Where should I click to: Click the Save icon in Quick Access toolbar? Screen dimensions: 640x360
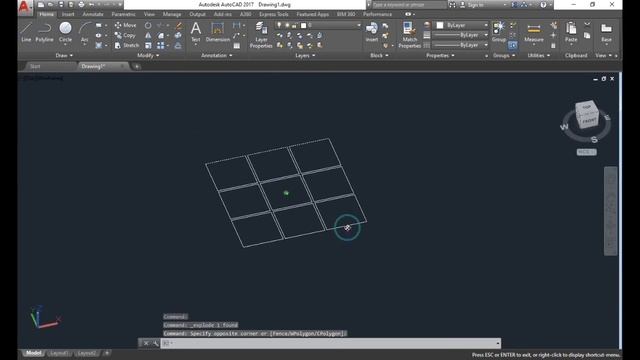tap(61, 4)
